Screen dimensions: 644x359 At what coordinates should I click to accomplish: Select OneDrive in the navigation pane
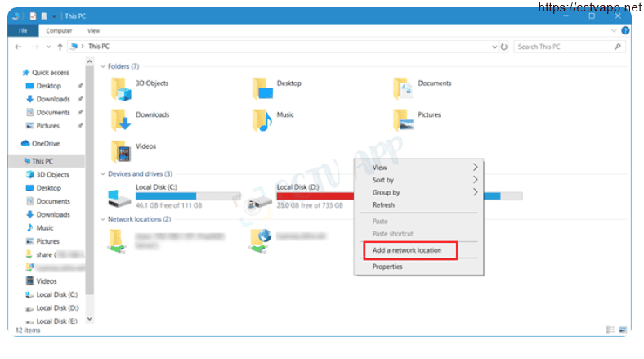click(x=45, y=143)
